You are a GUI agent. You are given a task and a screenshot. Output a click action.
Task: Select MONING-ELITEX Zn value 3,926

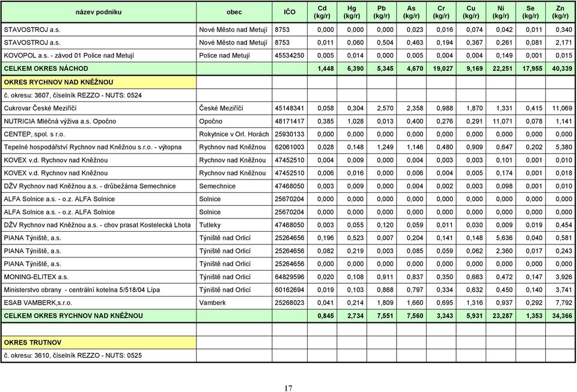(x=564, y=277)
